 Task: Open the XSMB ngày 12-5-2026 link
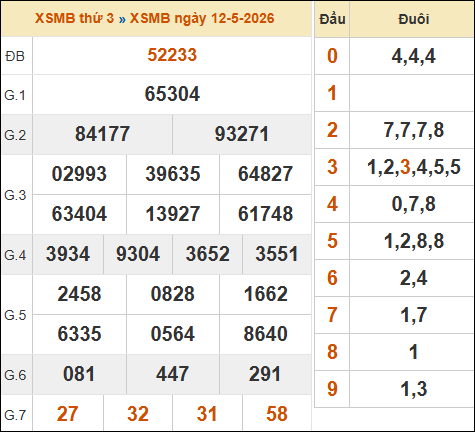[x=202, y=19]
